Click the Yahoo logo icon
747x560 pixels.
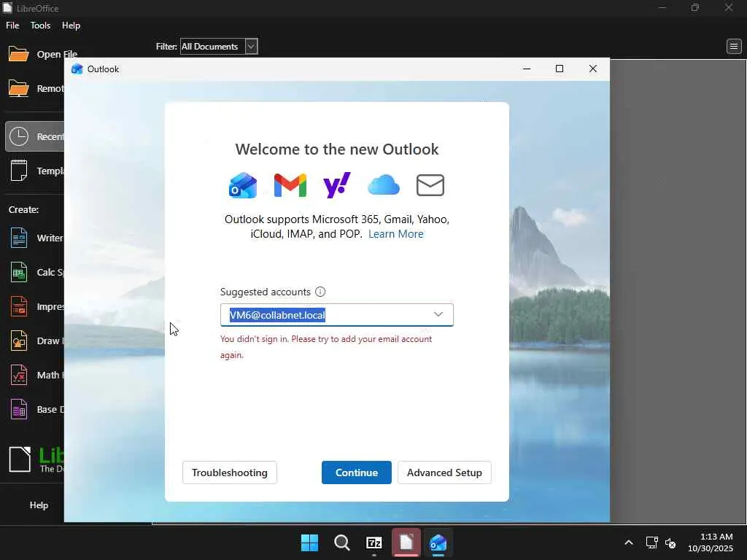click(337, 184)
